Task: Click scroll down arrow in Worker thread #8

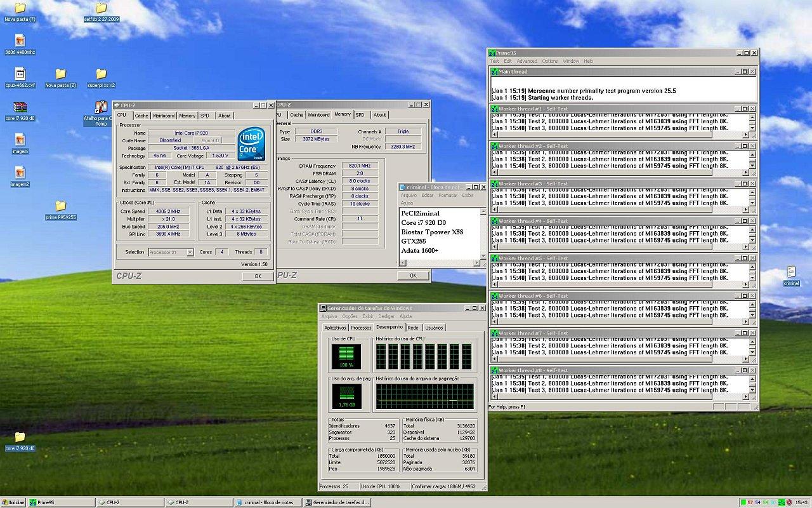Action: (x=752, y=391)
